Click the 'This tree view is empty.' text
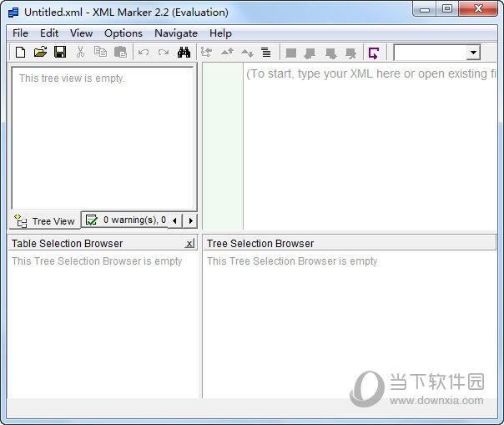 tap(72, 78)
